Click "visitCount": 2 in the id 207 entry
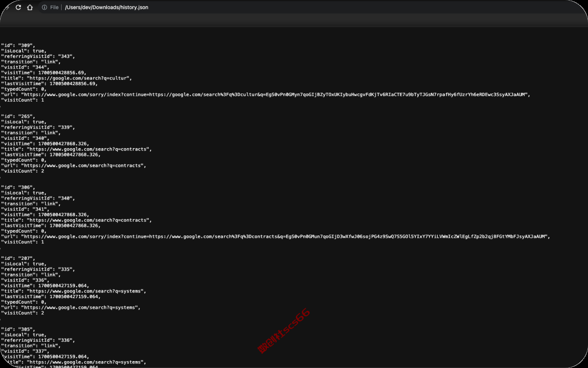 click(x=23, y=313)
